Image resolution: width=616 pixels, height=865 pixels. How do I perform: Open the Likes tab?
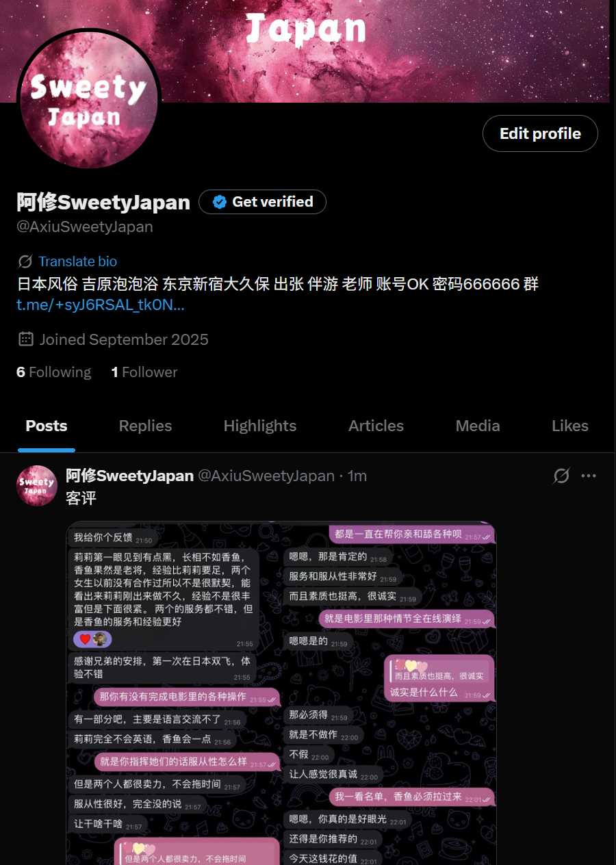click(x=570, y=426)
